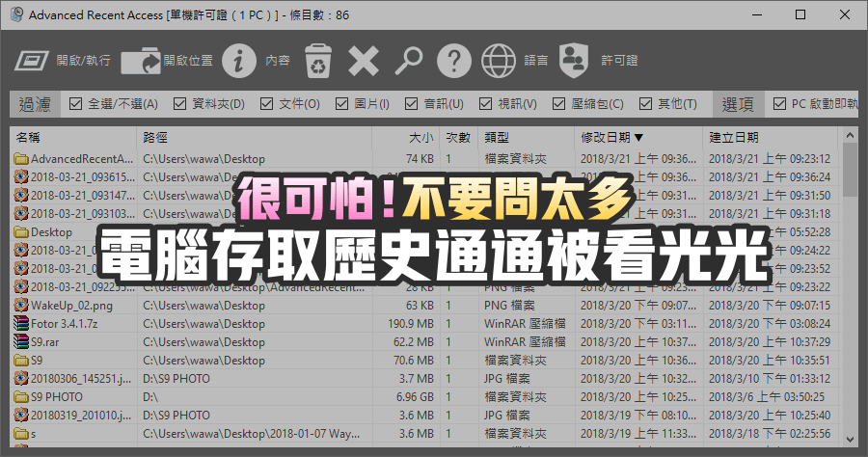Toggle the Video (視訊) filter checkbox
Screen dimensions: 868x457
(485, 103)
